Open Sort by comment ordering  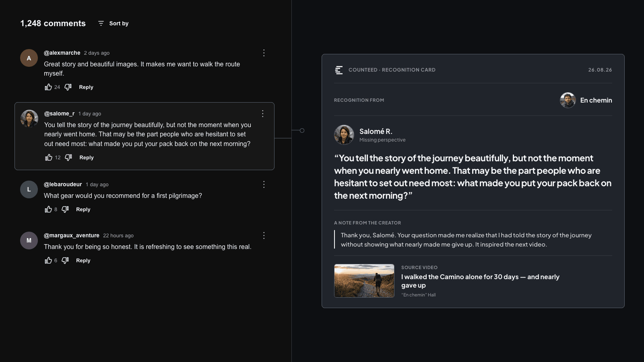[x=113, y=23]
